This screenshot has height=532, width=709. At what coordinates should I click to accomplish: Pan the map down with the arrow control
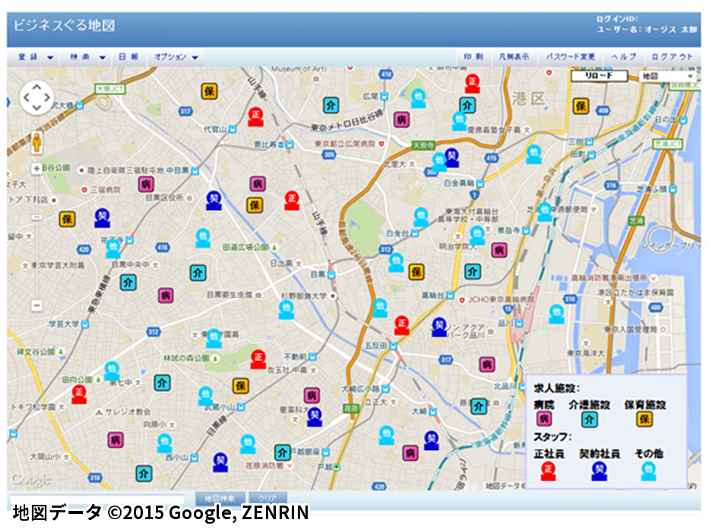(x=37, y=108)
